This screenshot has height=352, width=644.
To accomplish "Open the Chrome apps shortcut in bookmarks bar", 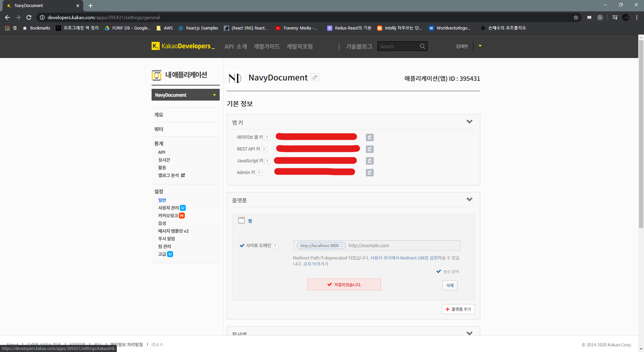I will 11,28.
